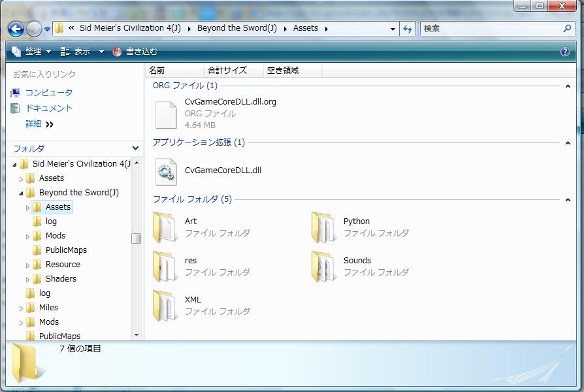
Task: Open the Python folder icon
Action: click(323, 227)
